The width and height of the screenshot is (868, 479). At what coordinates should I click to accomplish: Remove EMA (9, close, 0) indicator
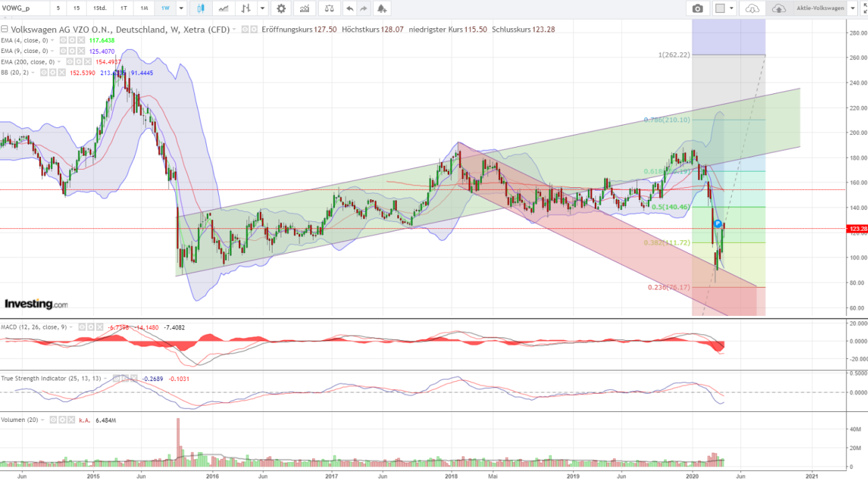click(81, 51)
